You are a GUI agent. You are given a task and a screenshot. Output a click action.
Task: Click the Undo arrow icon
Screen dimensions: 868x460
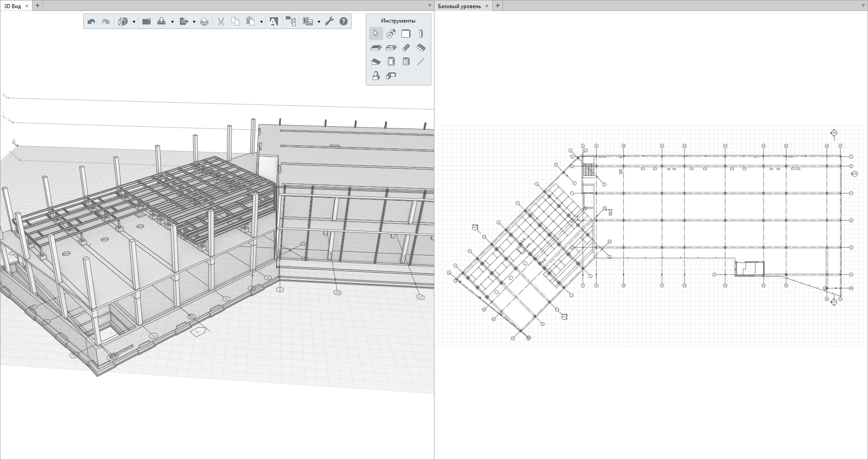pyautogui.click(x=91, y=22)
